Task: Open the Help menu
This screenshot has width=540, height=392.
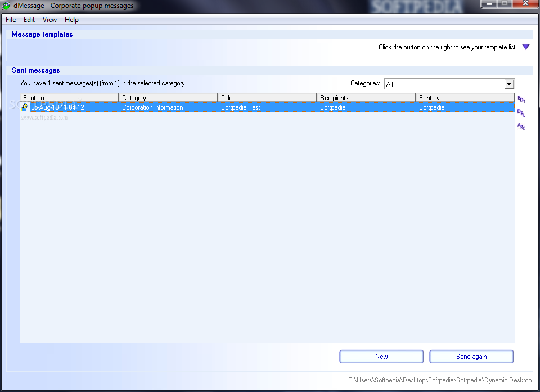Action: coord(71,20)
